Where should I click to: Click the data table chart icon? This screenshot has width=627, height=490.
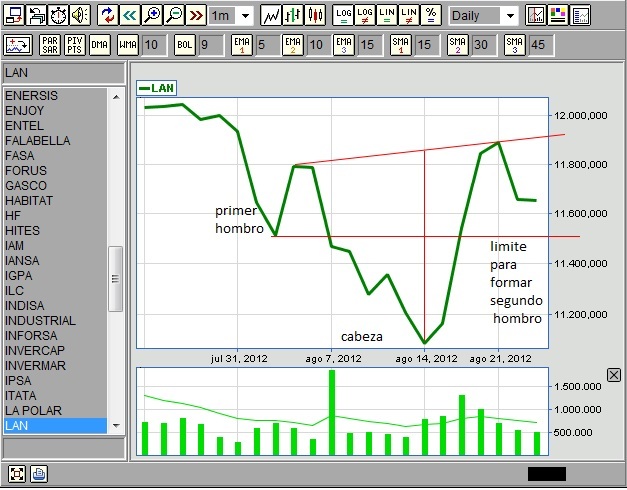coord(580,16)
